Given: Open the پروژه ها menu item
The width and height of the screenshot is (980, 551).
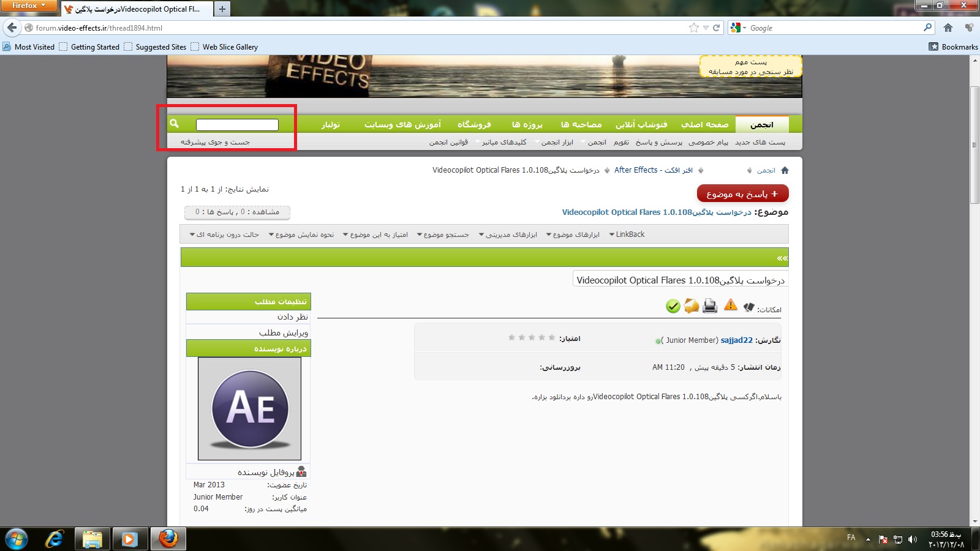Looking at the screenshot, I should 527,124.
